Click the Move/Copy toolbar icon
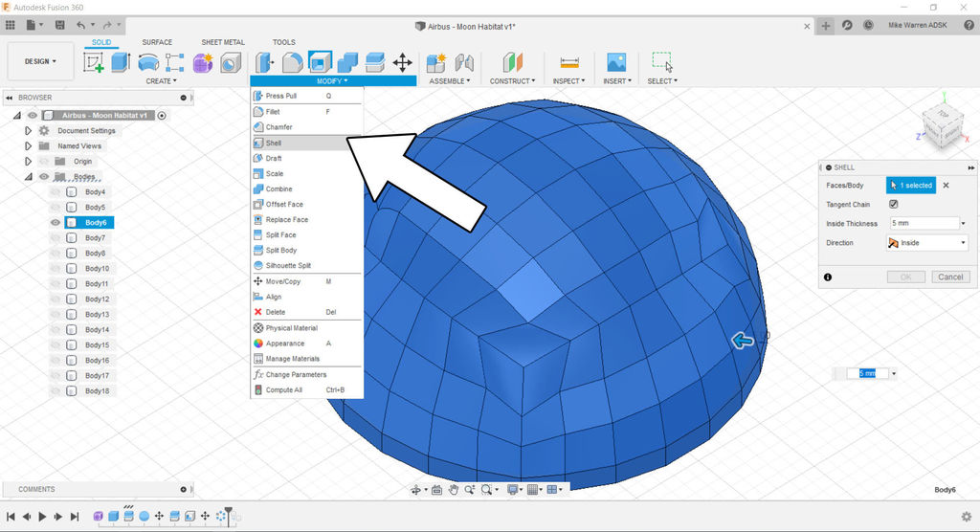 tap(402, 62)
